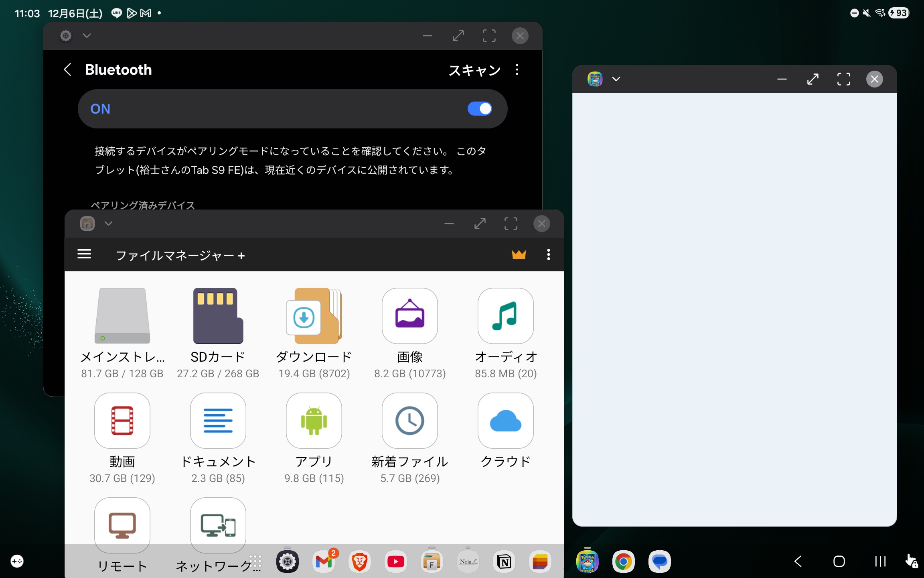Image resolution: width=924 pixels, height=578 pixels.
Task: Open the 新着ファイル clock icon
Action: click(409, 421)
